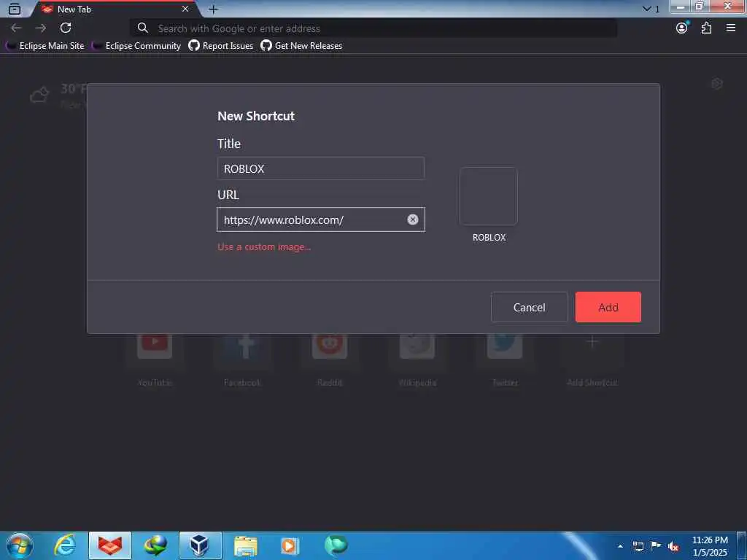Open the extensions puzzle icon

coord(706,28)
